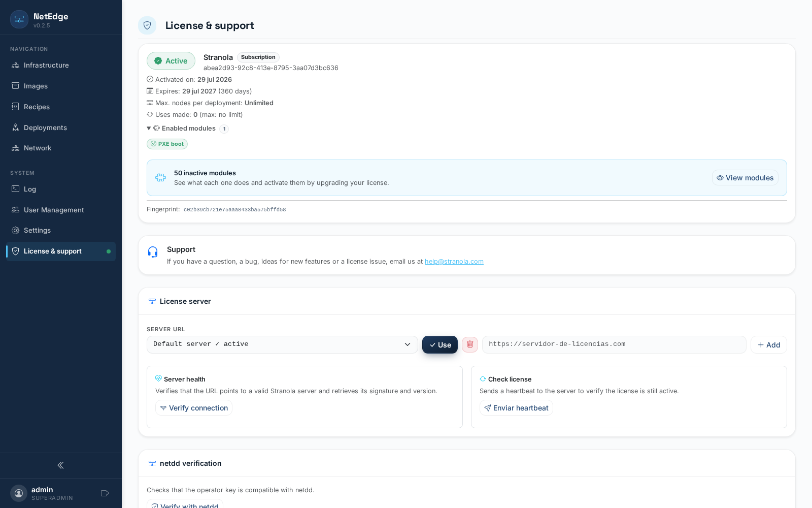812x508 pixels.
Task: Open the Server URL dropdown
Action: point(282,344)
